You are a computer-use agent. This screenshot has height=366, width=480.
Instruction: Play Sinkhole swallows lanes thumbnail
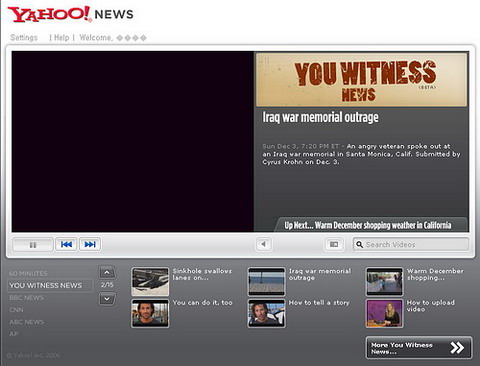coord(150,282)
